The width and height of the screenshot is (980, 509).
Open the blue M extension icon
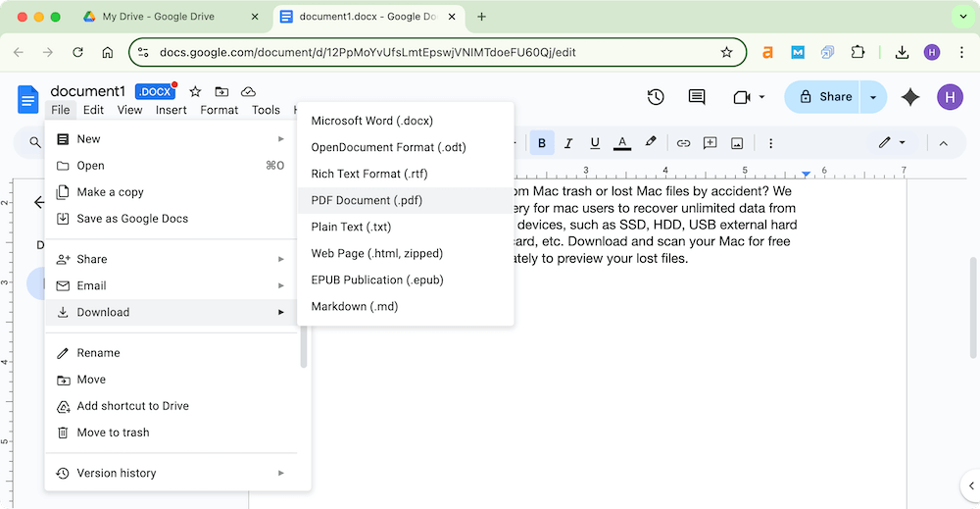coord(798,53)
